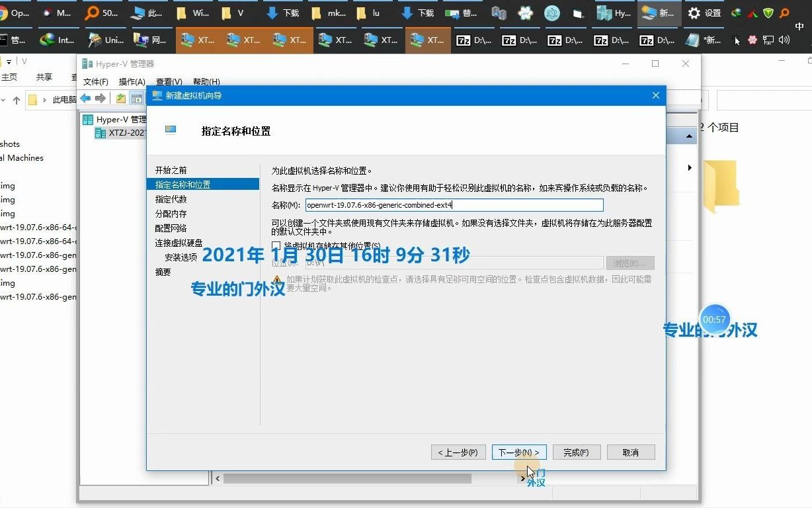Image resolution: width=812 pixels, height=508 pixels.
Task: Click the horizontal scrollbar left arrow in Hyper-V
Action: pyautogui.click(x=218, y=478)
